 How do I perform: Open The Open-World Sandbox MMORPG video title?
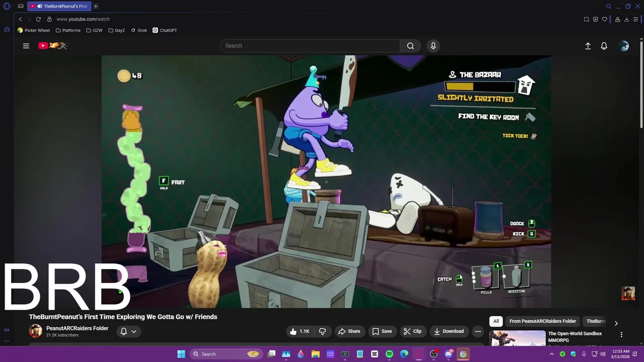click(575, 337)
